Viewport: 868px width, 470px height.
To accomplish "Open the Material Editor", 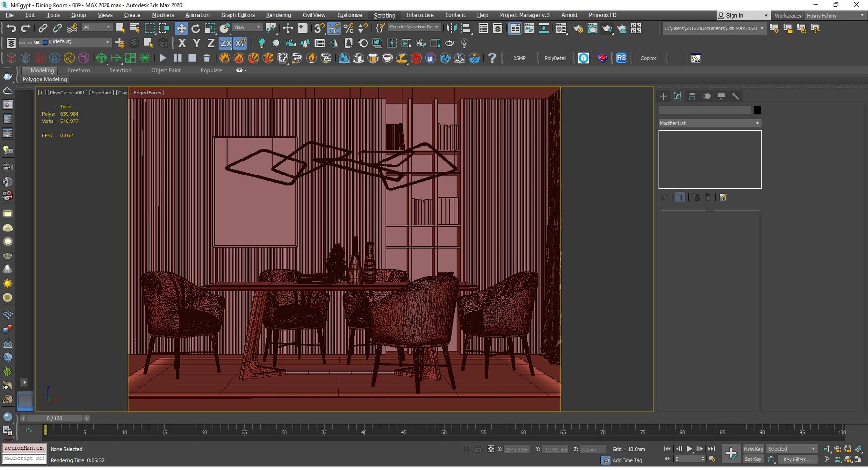I will click(x=561, y=28).
